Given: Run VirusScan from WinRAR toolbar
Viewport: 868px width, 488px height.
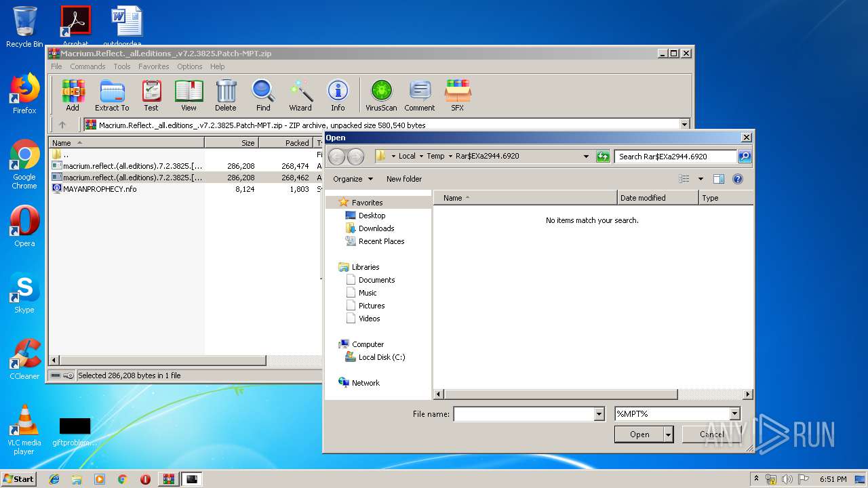Looking at the screenshot, I should point(381,95).
